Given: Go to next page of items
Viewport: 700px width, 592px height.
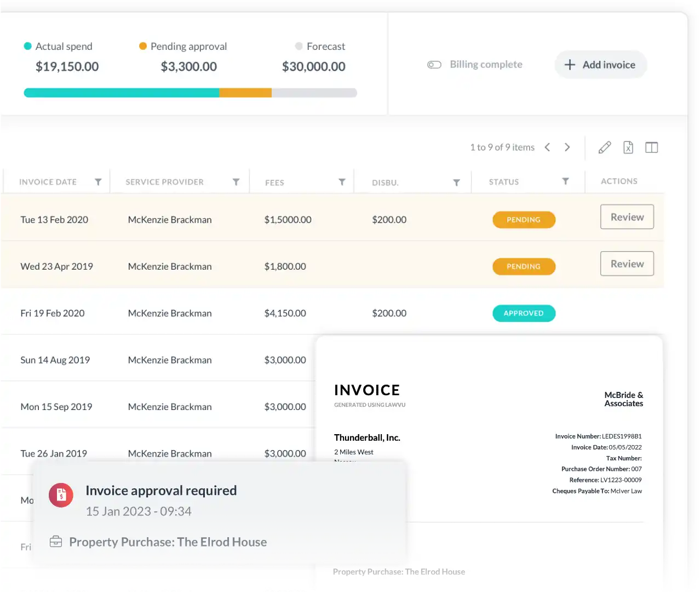Looking at the screenshot, I should point(567,147).
